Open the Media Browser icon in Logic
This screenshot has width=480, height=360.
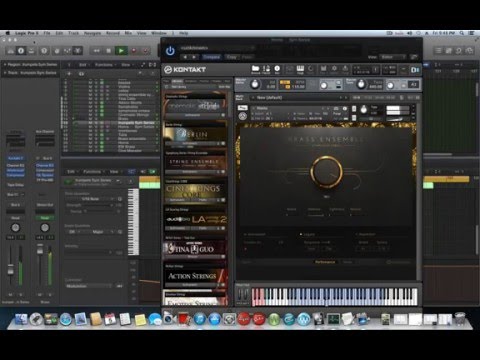tap(469, 51)
